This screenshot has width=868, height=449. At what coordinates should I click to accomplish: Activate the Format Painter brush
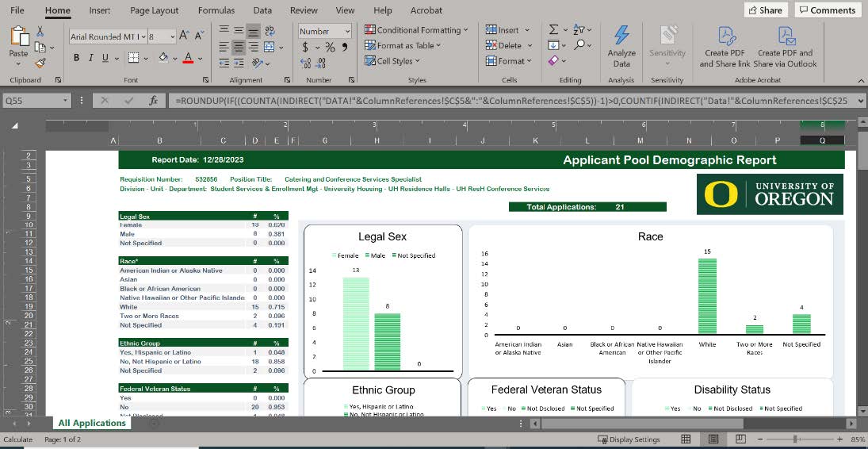pyautogui.click(x=40, y=63)
